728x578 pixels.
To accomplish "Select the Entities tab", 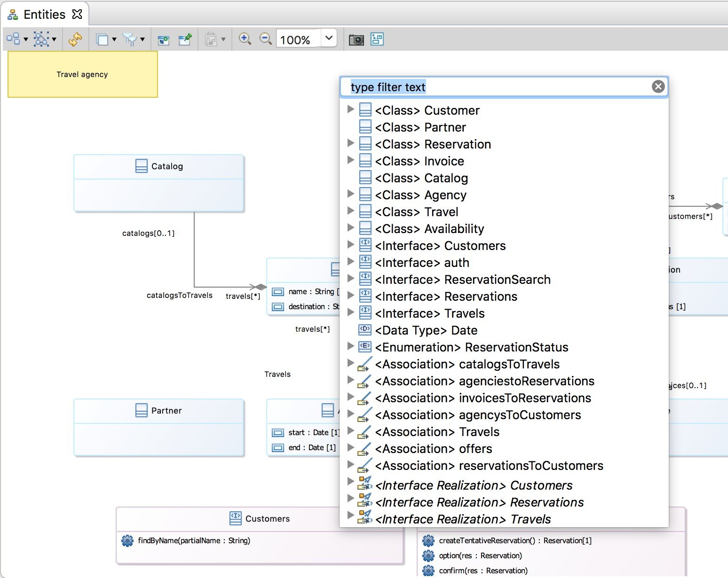I will [45, 14].
